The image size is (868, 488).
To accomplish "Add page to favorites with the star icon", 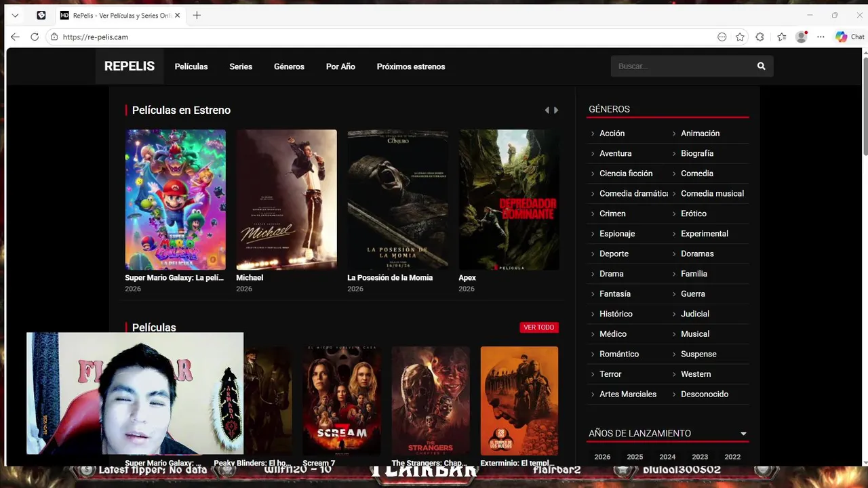I will pos(740,37).
